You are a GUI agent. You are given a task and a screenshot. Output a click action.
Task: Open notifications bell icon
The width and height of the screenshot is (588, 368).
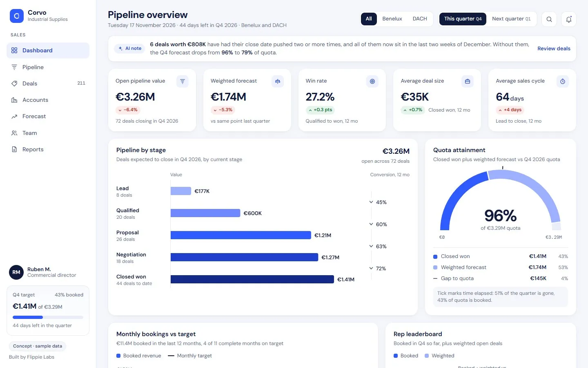(x=569, y=19)
